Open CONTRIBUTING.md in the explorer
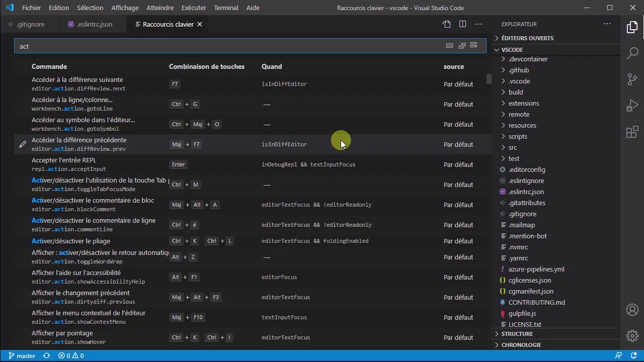644x362 pixels. pos(556,302)
